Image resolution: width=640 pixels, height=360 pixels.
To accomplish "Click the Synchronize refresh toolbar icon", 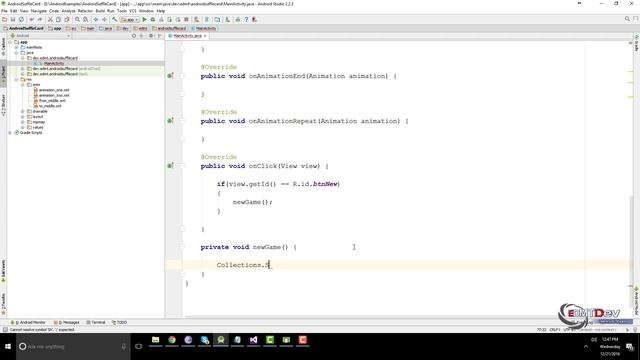I will [22, 20].
